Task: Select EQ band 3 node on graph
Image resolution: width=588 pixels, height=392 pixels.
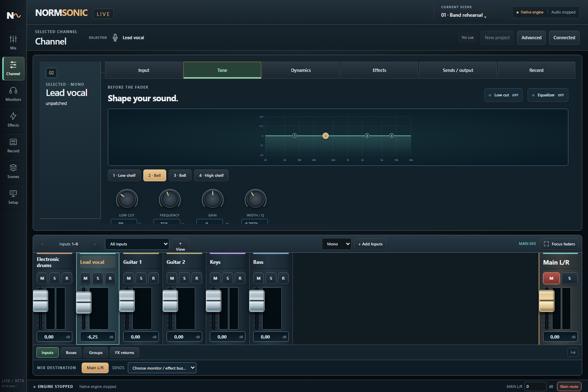Action: point(367,136)
